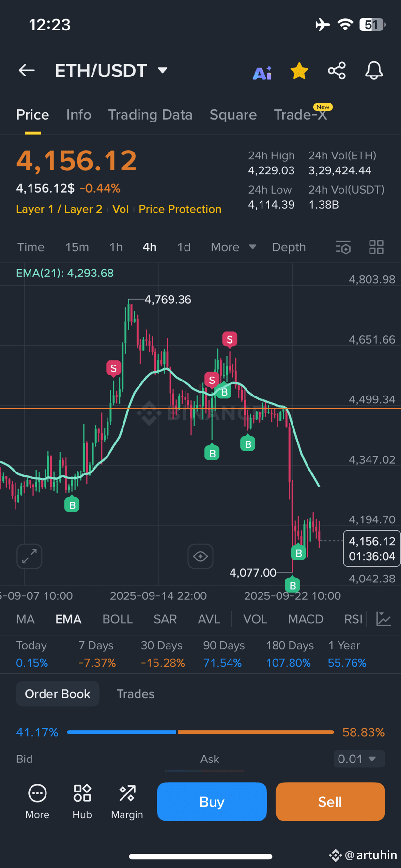Open the AI analysis icon
The width and height of the screenshot is (401, 868).
pos(262,72)
